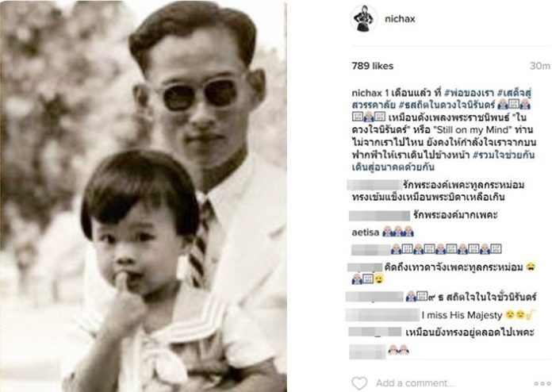
Task: Open the three-dot more options menu
Action: pyautogui.click(x=542, y=383)
